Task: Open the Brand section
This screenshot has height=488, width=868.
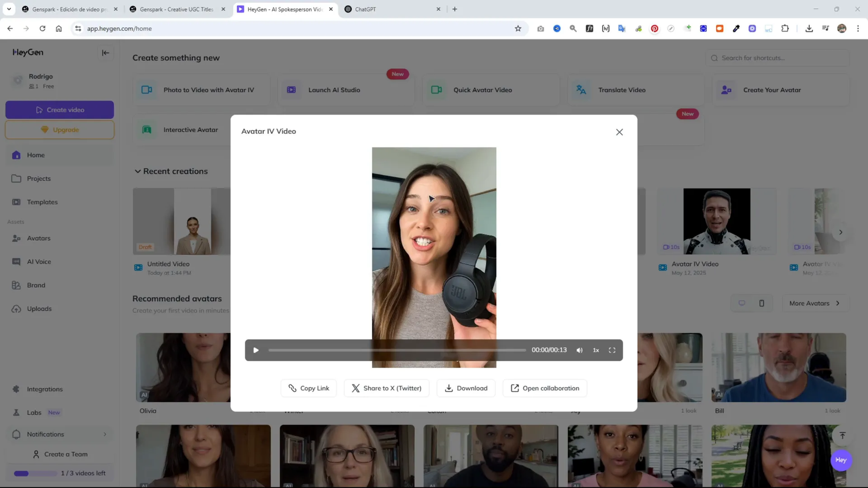Action: point(36,285)
